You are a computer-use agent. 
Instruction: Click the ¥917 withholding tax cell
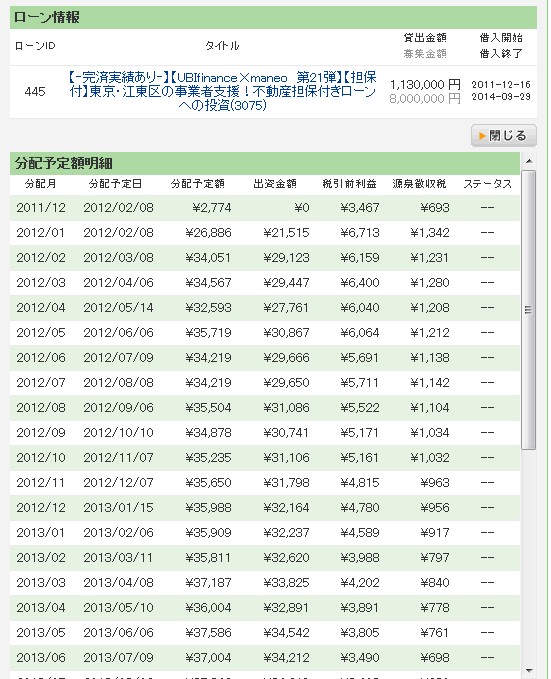pyautogui.click(x=435, y=533)
